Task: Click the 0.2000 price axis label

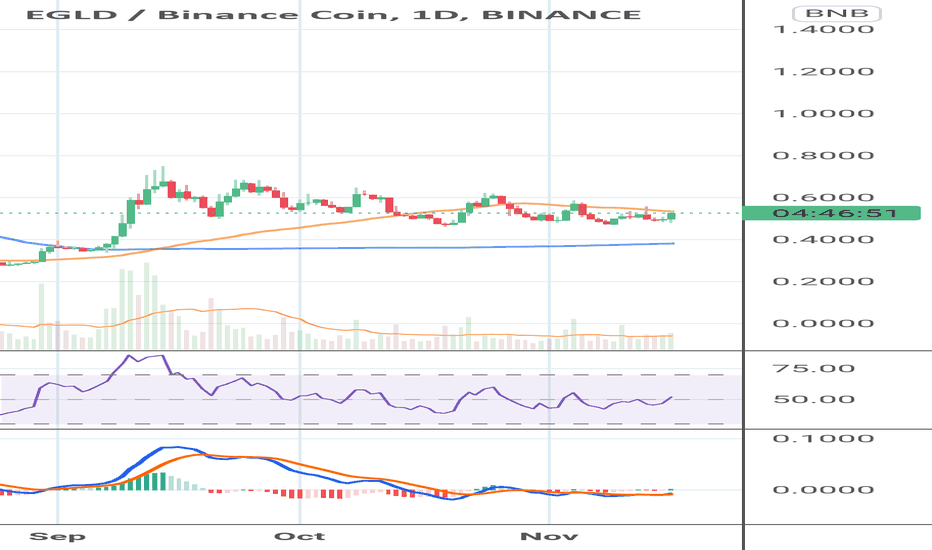Action: pyautogui.click(x=823, y=281)
